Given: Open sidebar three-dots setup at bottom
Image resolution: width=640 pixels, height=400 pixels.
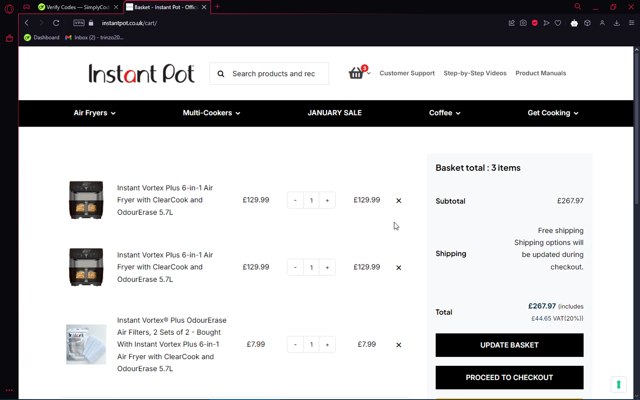Looking at the screenshot, I should (x=9, y=390).
